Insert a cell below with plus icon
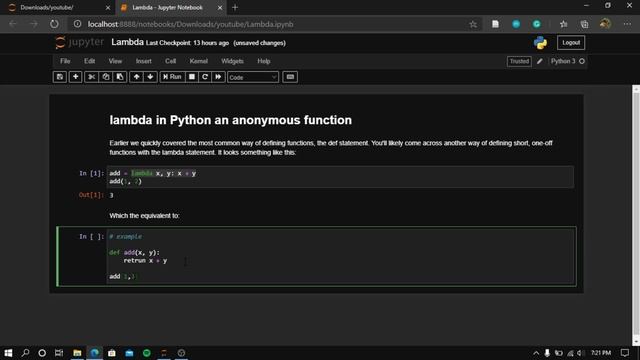 (x=76, y=77)
